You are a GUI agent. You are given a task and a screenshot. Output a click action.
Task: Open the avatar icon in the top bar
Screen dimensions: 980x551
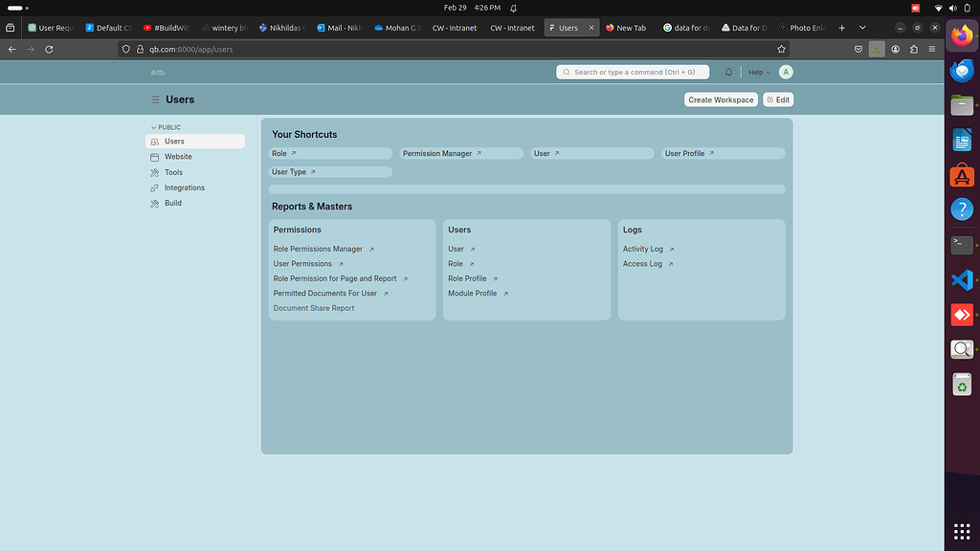[x=786, y=72]
